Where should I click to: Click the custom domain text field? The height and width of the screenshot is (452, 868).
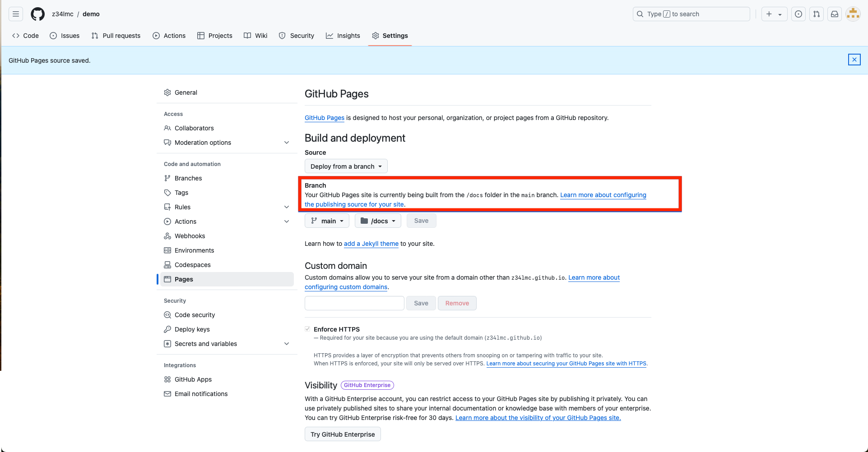point(354,303)
